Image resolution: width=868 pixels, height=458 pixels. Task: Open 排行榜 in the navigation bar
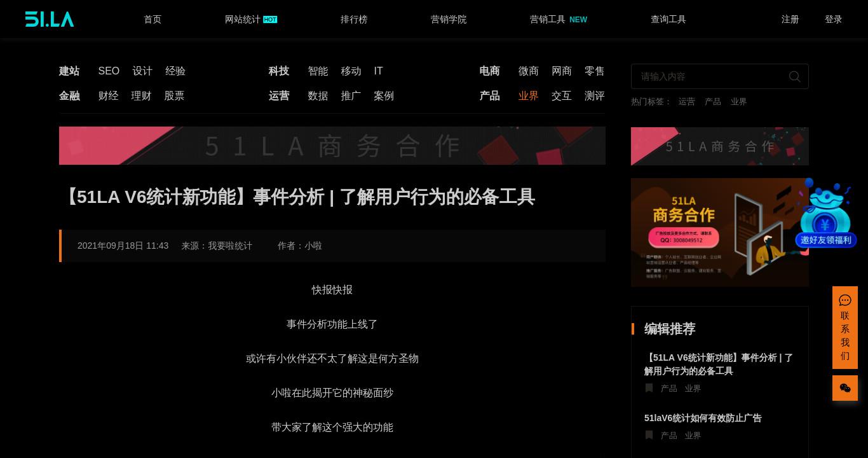pyautogui.click(x=354, y=20)
